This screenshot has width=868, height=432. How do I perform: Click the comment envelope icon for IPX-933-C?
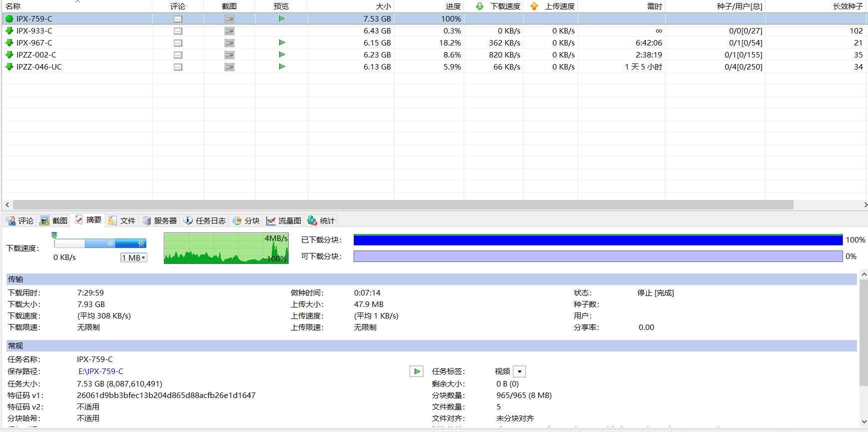tap(178, 31)
